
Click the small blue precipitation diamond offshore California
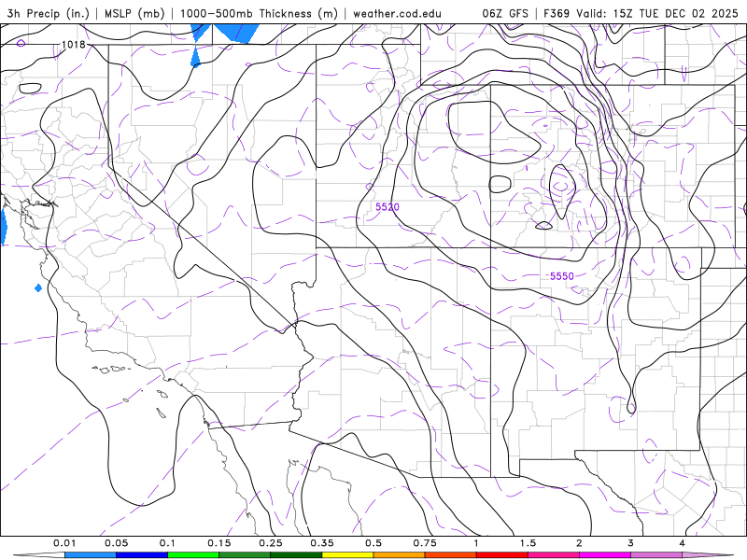[x=38, y=287]
